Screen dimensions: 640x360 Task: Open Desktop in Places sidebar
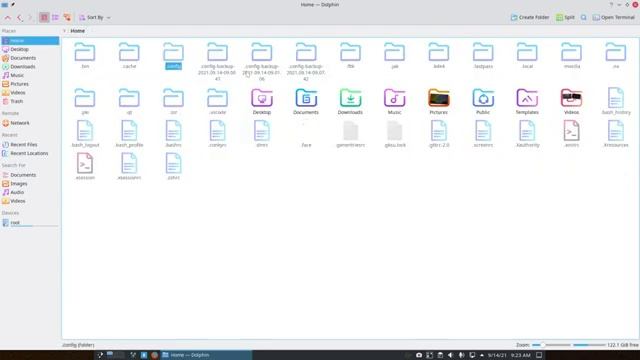tap(30, 49)
